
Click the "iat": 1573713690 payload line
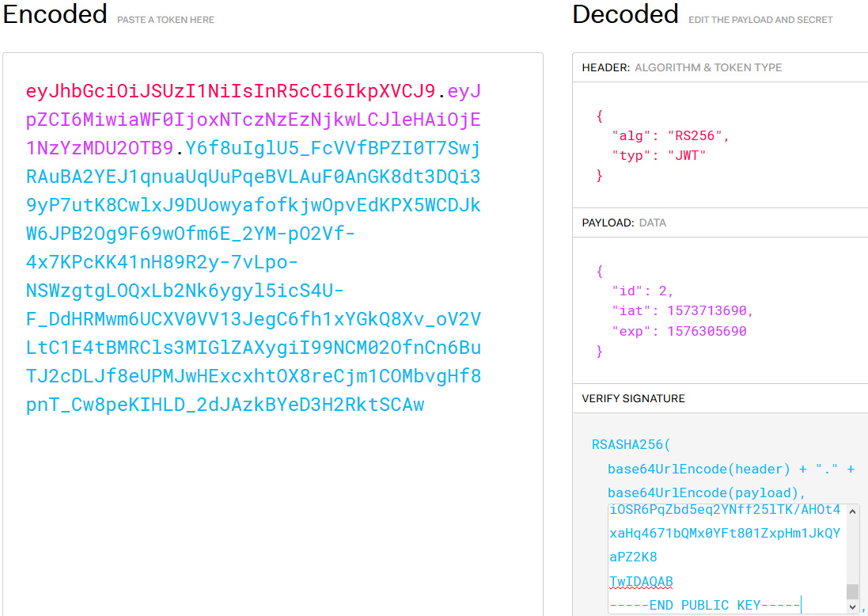[682, 310]
